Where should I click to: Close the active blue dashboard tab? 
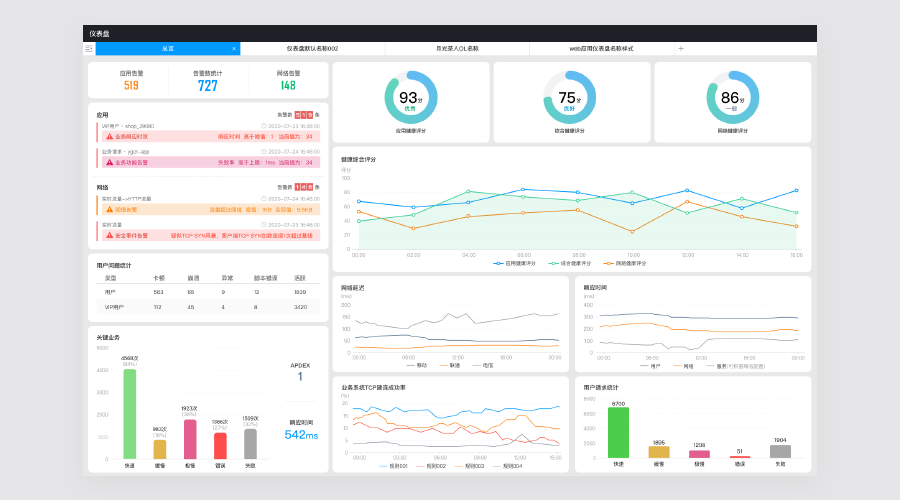pyautogui.click(x=234, y=48)
